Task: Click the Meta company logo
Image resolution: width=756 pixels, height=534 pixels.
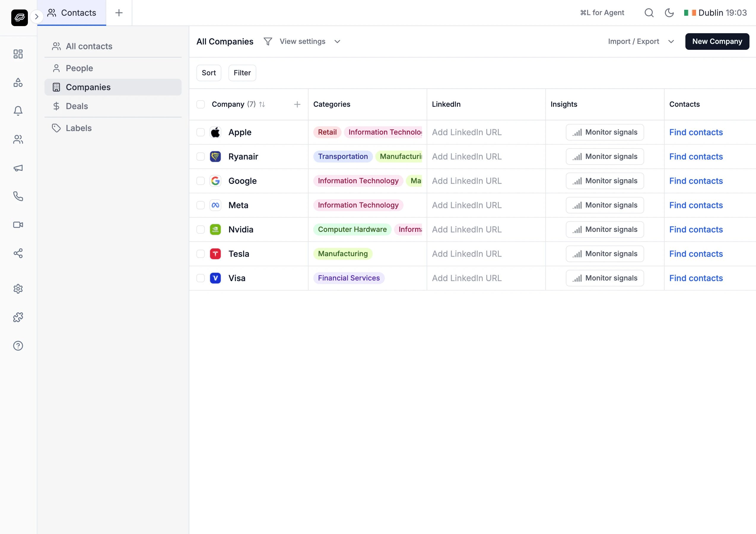Action: pyautogui.click(x=215, y=205)
